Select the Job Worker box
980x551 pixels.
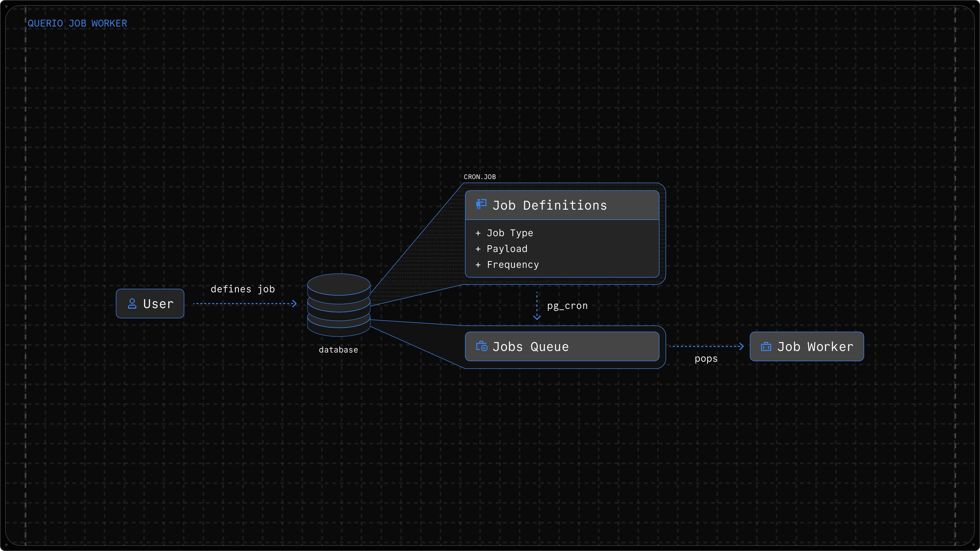[807, 346]
